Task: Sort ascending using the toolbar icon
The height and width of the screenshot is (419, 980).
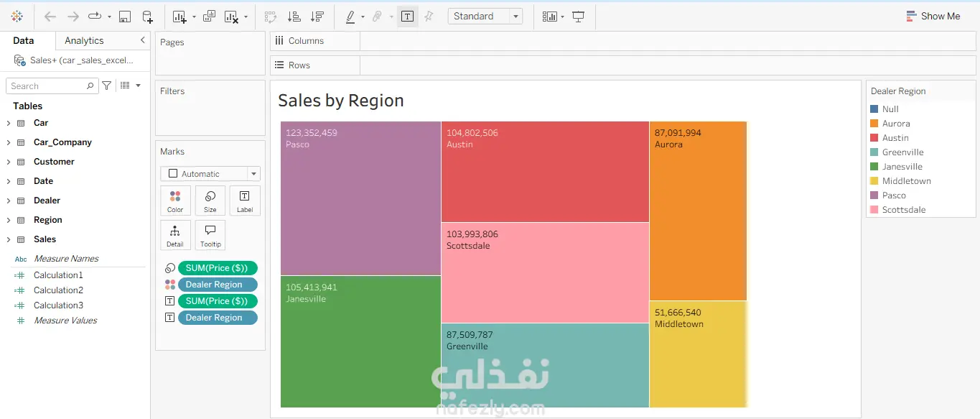Action: click(x=294, y=17)
